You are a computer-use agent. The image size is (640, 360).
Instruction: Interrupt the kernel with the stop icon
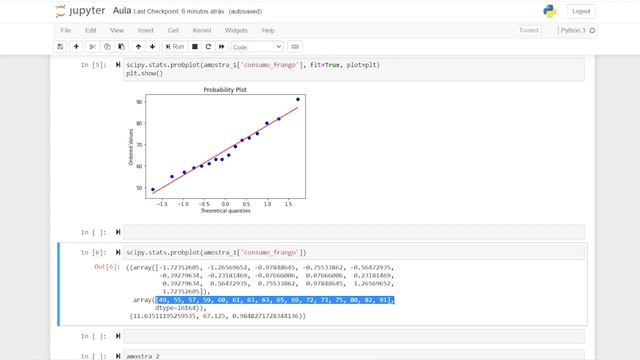pyautogui.click(x=195, y=47)
